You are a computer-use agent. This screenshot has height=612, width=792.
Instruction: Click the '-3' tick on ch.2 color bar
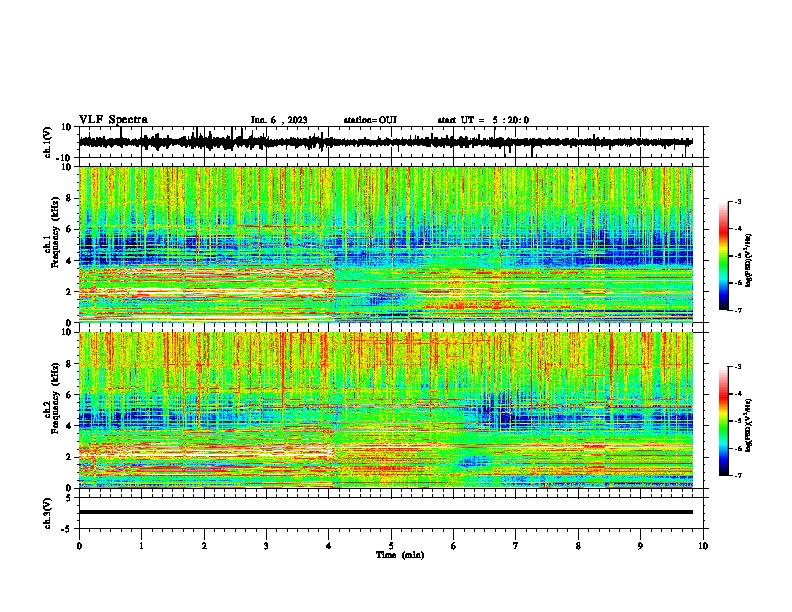[738, 367]
